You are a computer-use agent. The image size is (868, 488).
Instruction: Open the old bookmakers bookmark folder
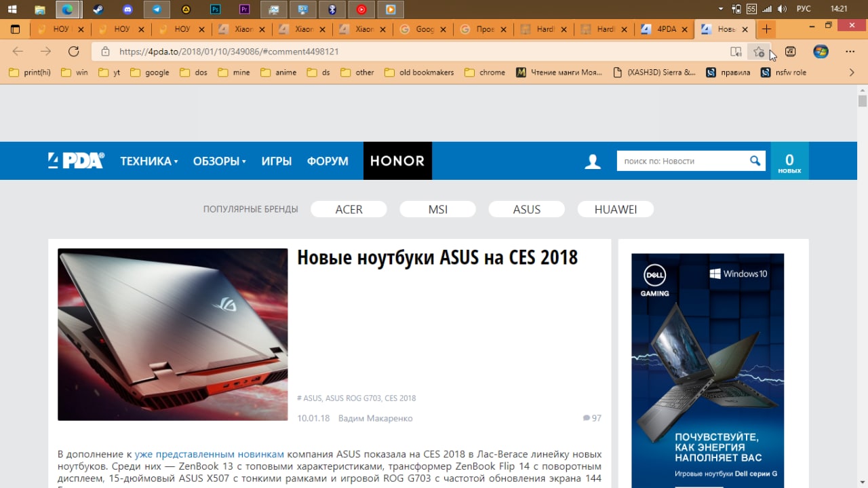click(x=419, y=73)
